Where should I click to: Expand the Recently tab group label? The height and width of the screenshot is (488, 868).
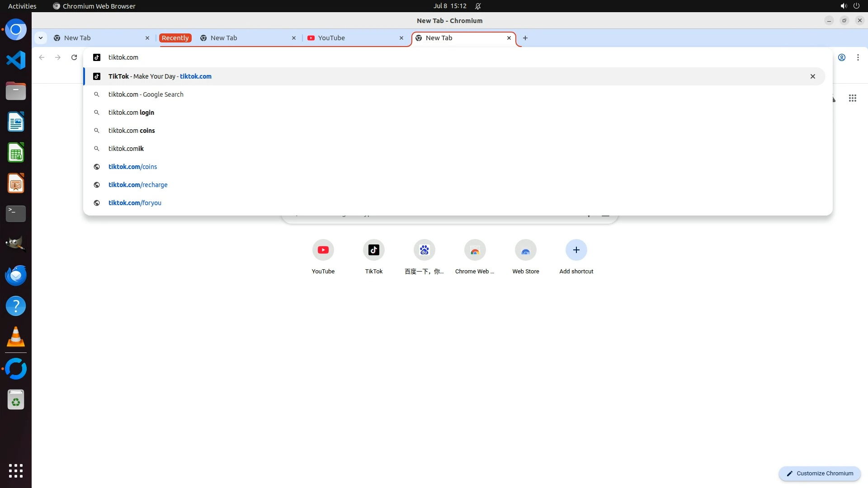click(x=175, y=38)
